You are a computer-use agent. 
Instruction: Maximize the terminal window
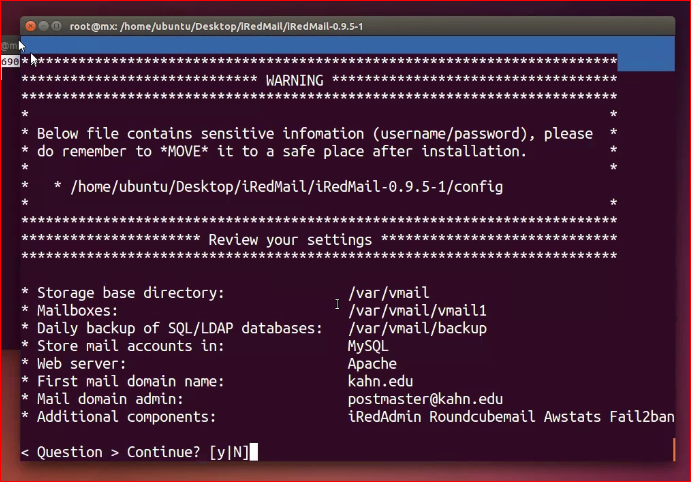point(56,26)
